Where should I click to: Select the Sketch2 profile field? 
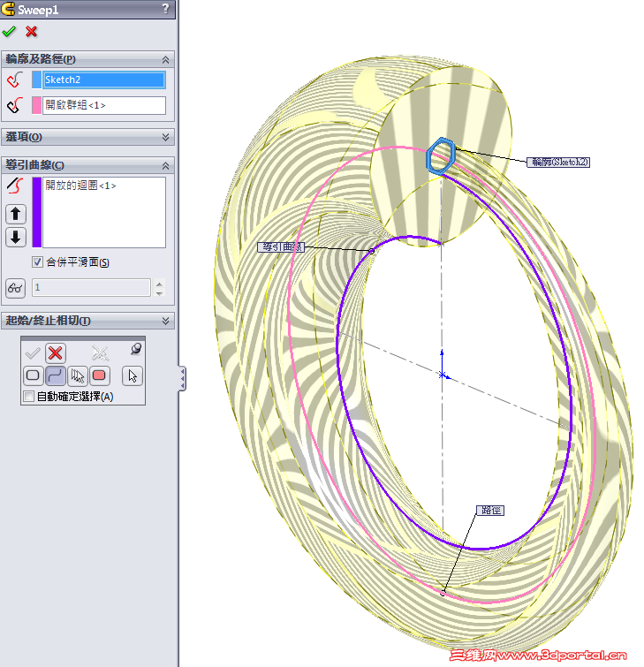point(104,80)
